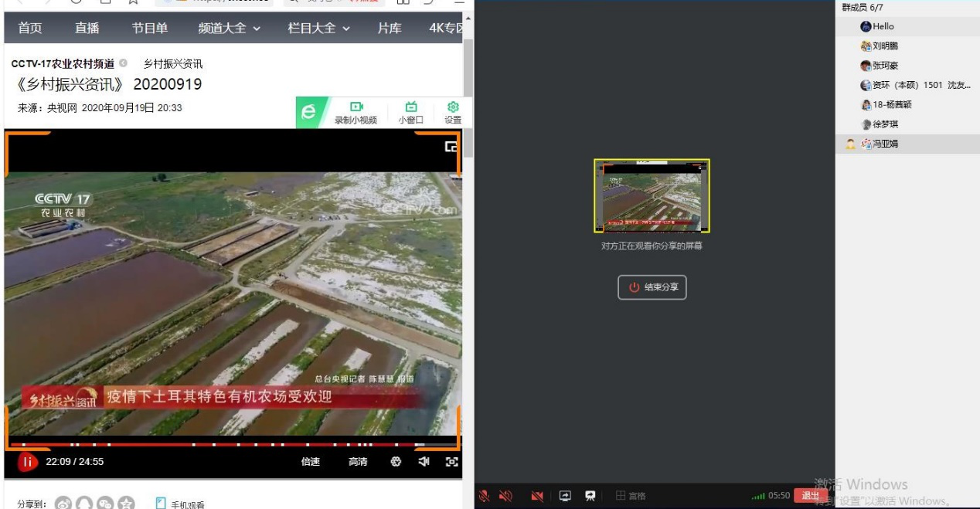
Task: Open the 片库 navigation tab
Action: (x=390, y=29)
